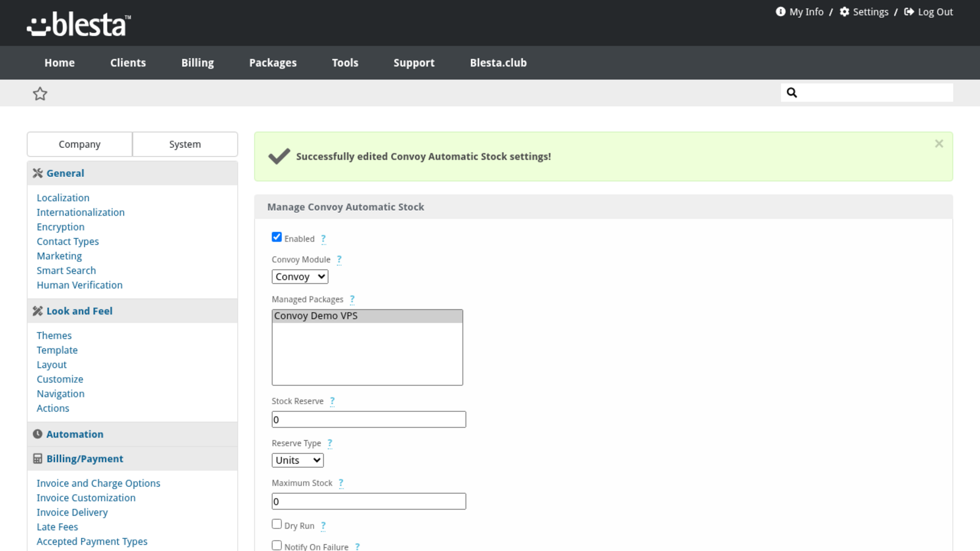Open the Stock Reserve help tooltip
Viewport: 980px width, 551px height.
point(332,402)
